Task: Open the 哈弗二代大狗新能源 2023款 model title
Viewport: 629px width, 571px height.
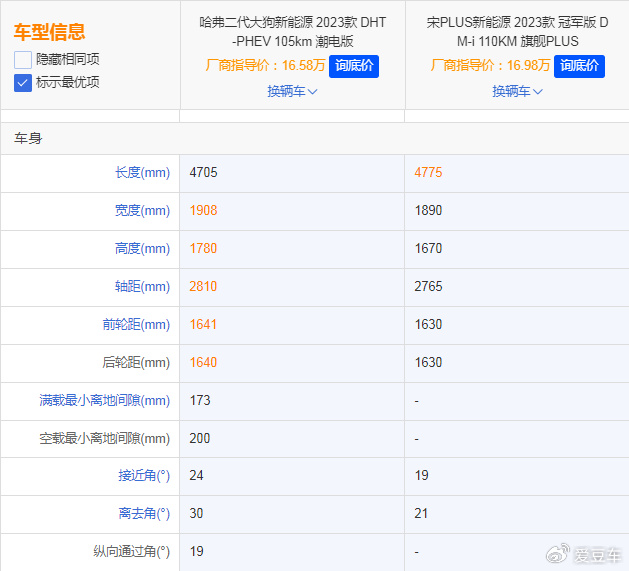Action: [x=292, y=32]
